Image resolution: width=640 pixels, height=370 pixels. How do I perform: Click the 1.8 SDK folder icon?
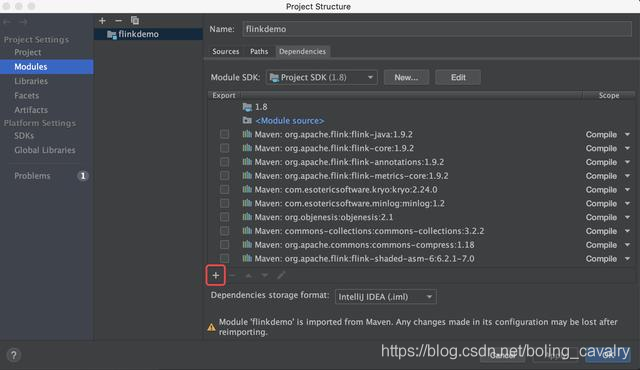(x=247, y=107)
